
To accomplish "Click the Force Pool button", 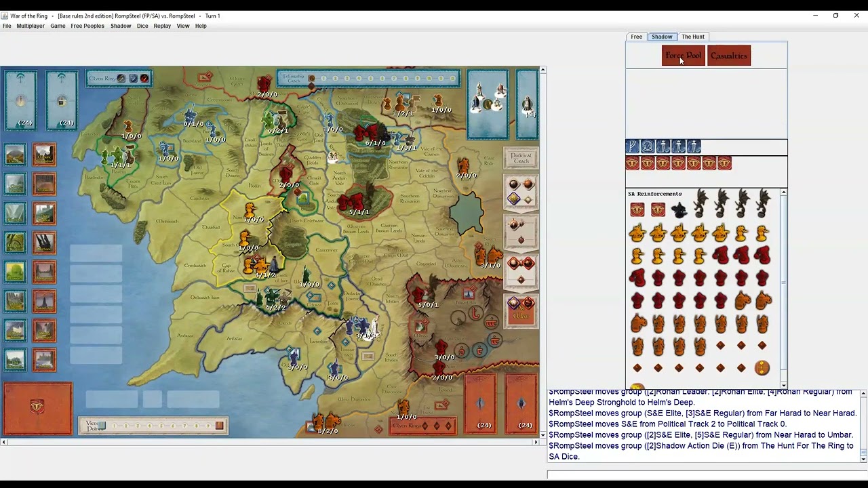I will click(x=684, y=56).
